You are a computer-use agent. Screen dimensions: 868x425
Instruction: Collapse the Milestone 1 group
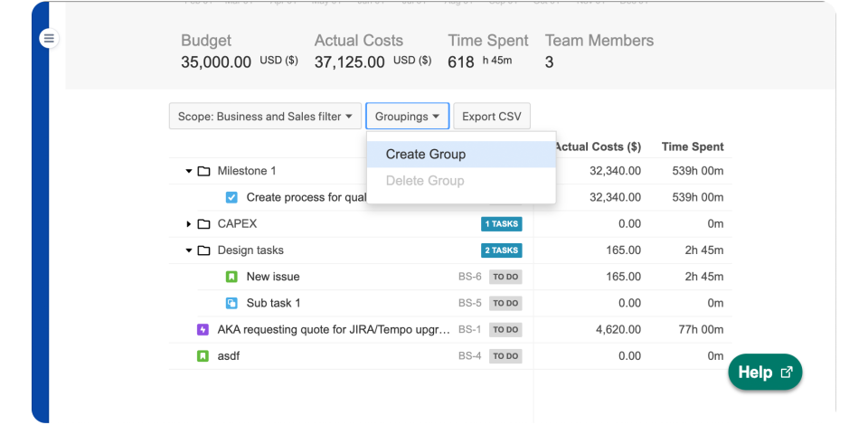click(189, 171)
